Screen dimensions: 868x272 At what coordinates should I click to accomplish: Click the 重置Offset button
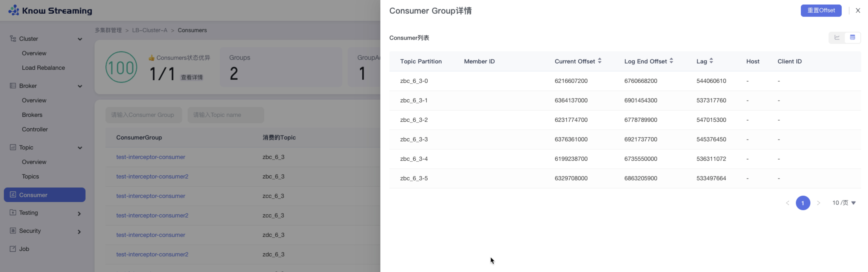821,10
